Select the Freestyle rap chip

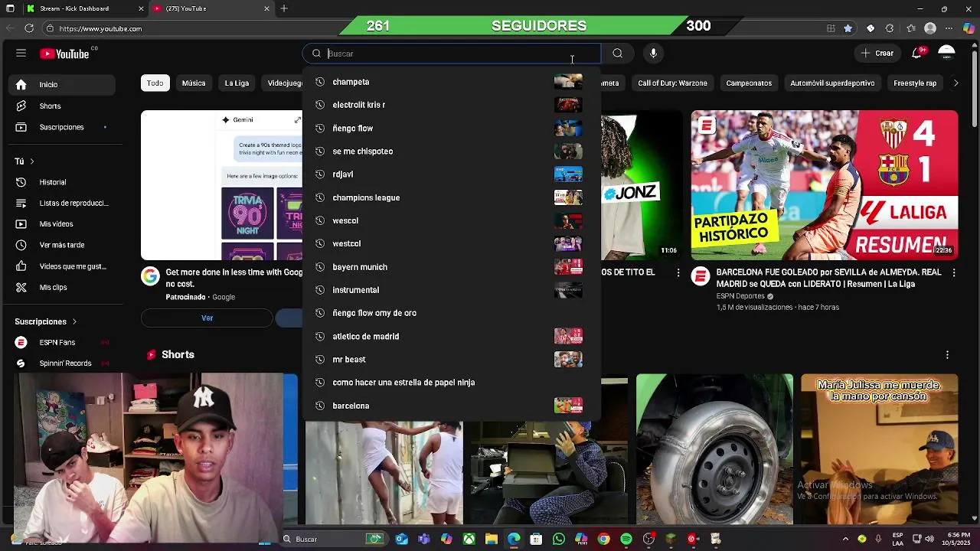pos(915,83)
